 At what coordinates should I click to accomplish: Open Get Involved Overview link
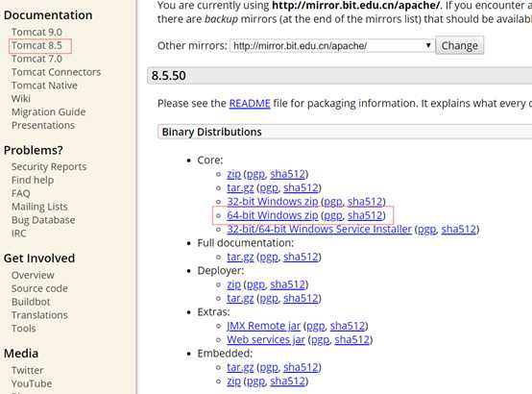(x=33, y=275)
